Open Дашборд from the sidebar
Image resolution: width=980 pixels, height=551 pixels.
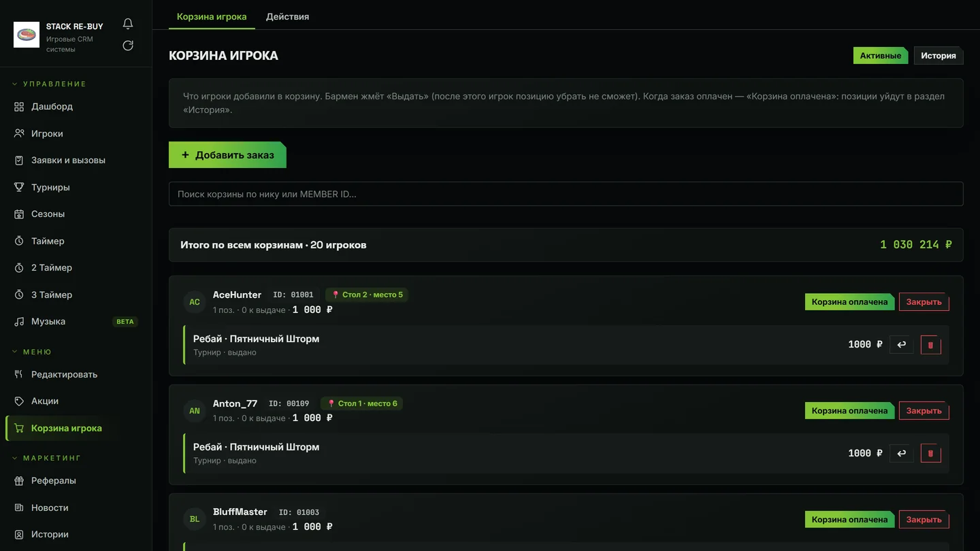click(76, 107)
